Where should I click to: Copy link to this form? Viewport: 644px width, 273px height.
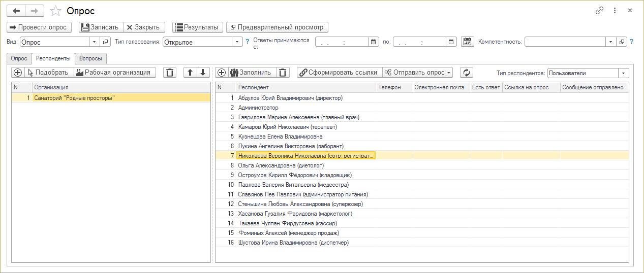(600, 11)
